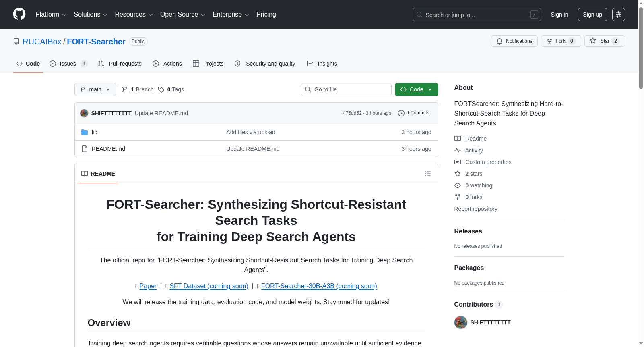644x347 pixels.
Task: Click the star icon beside 2 stars
Action: tap(458, 174)
